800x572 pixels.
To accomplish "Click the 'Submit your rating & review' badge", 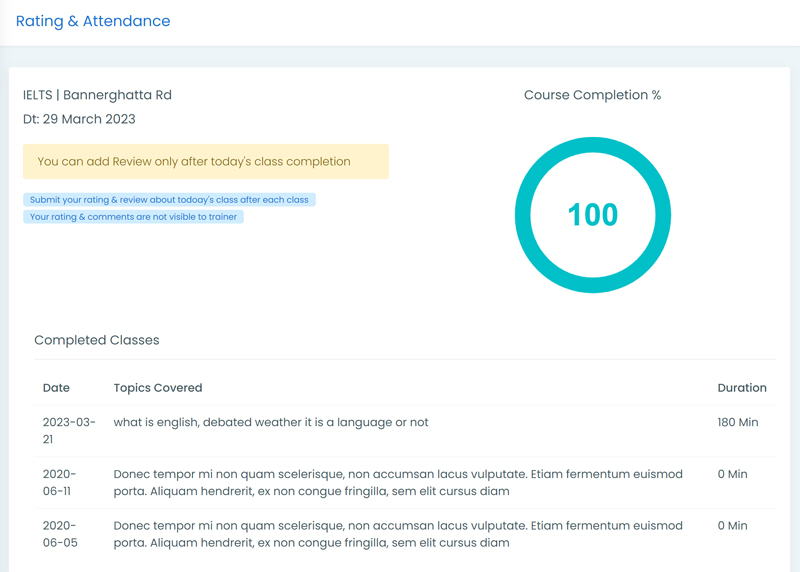I will (x=169, y=200).
